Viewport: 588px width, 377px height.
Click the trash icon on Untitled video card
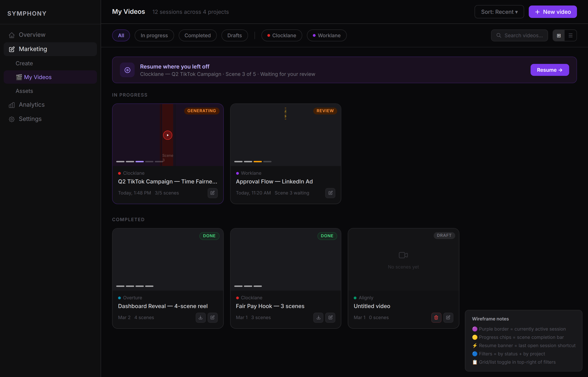tap(436, 317)
